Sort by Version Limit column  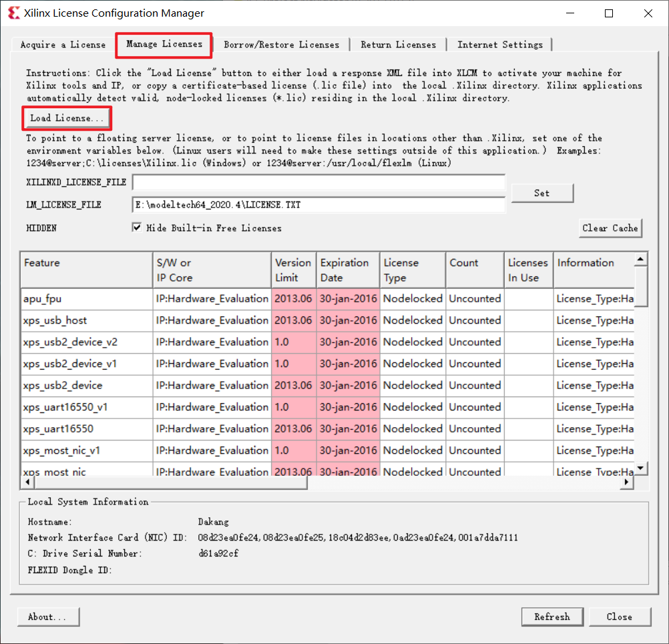[294, 270]
